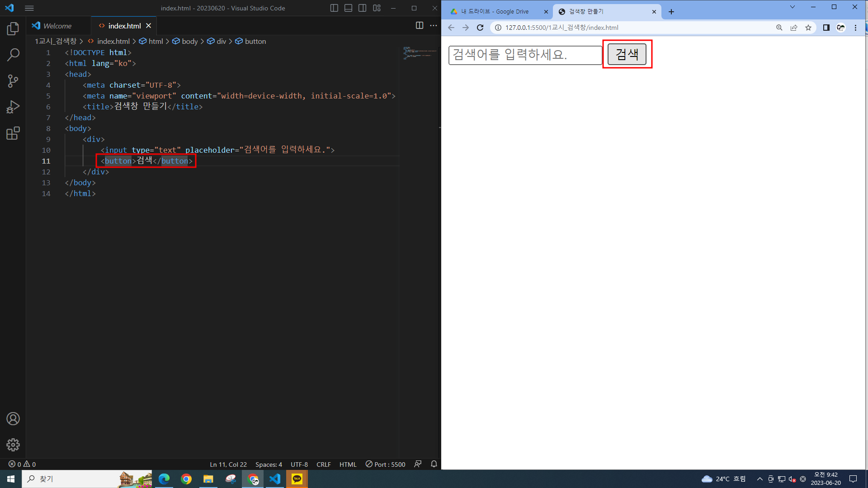Switch to Google Drive browser tab
The width and height of the screenshot is (868, 488).
[x=495, y=12]
